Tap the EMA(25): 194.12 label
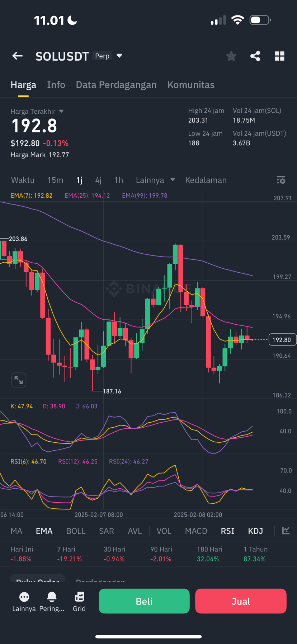This screenshot has width=297, height=644. point(87,196)
